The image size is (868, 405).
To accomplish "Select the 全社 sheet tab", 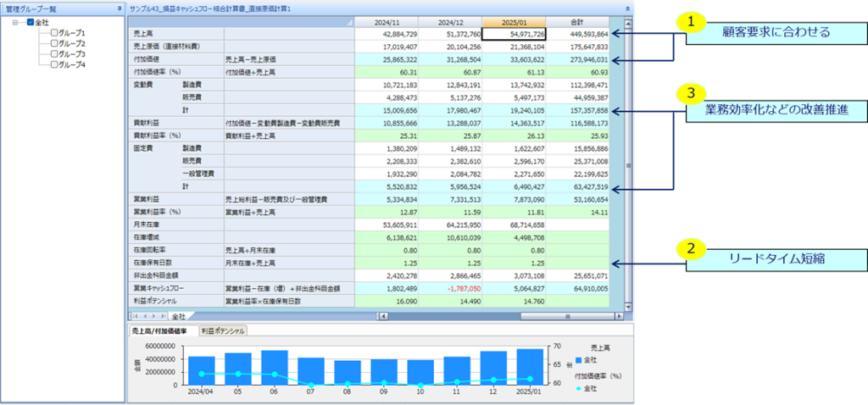I will tap(179, 315).
